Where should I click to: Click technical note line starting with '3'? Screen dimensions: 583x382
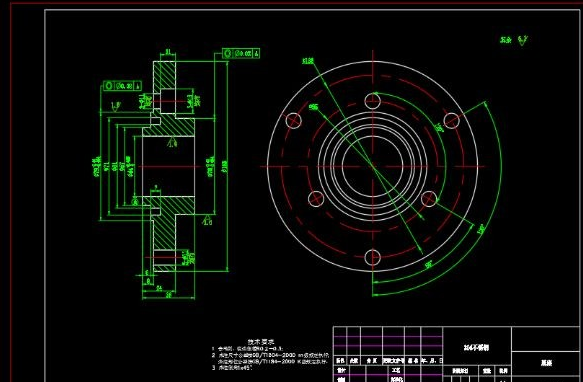point(232,367)
